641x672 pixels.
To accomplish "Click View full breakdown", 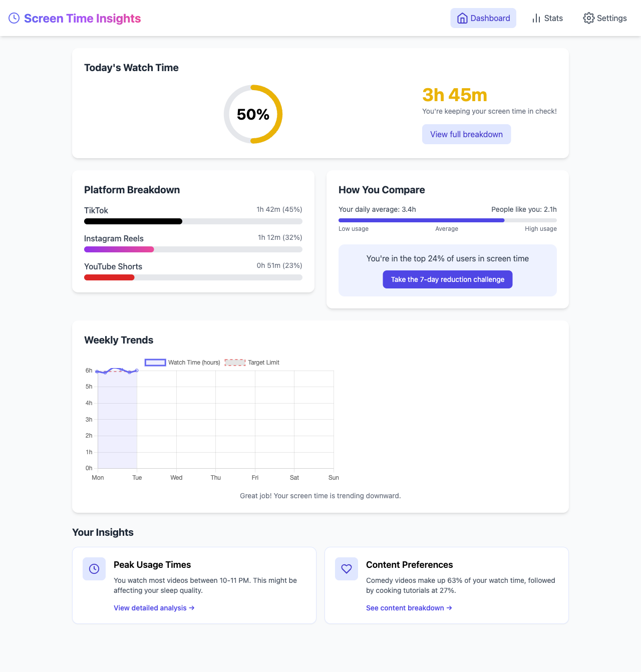I will [466, 134].
